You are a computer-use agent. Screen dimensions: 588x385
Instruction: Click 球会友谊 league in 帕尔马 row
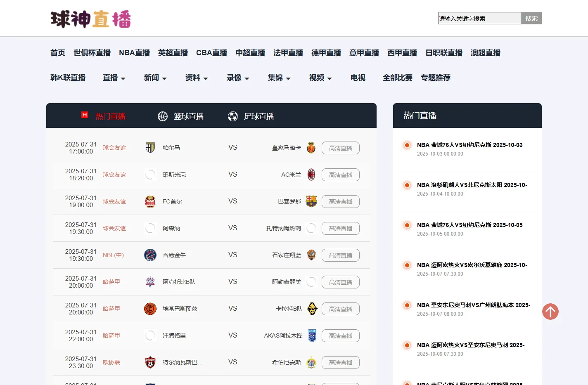(114, 148)
